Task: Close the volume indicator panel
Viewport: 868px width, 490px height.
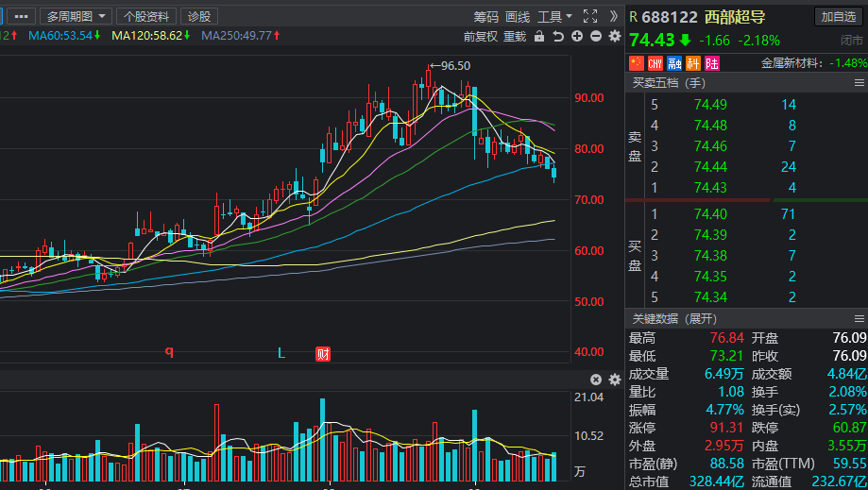Action: click(596, 380)
